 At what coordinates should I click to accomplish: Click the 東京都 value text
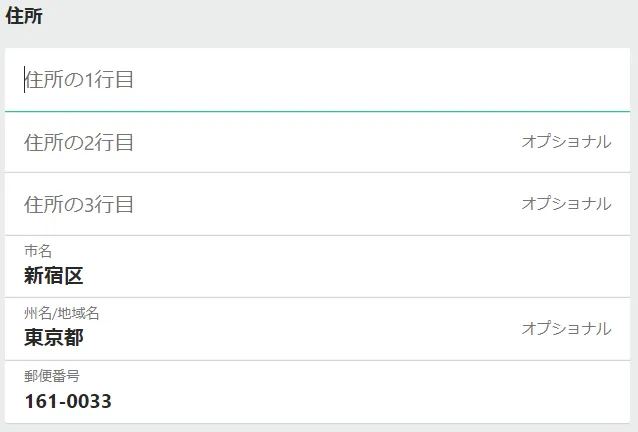(x=54, y=338)
